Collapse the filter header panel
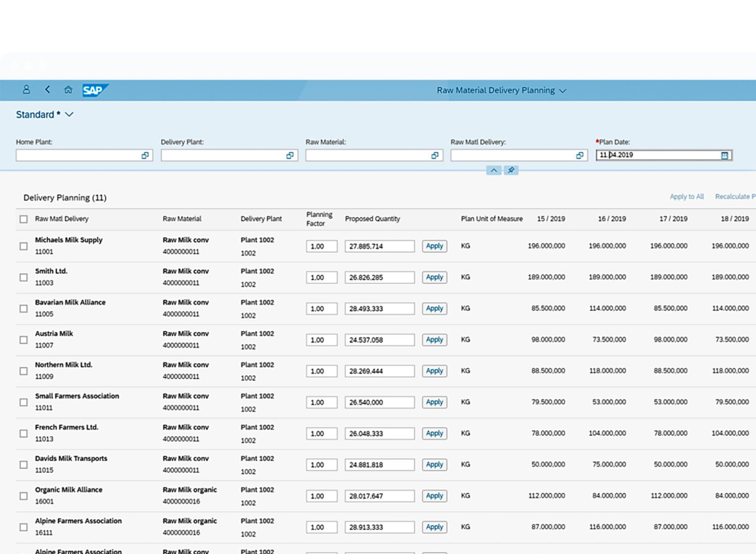 [x=494, y=170]
